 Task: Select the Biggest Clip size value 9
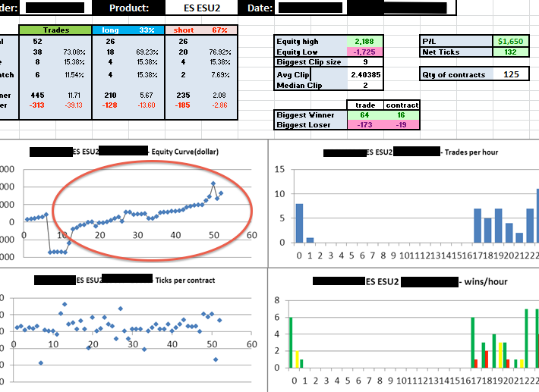[365, 62]
